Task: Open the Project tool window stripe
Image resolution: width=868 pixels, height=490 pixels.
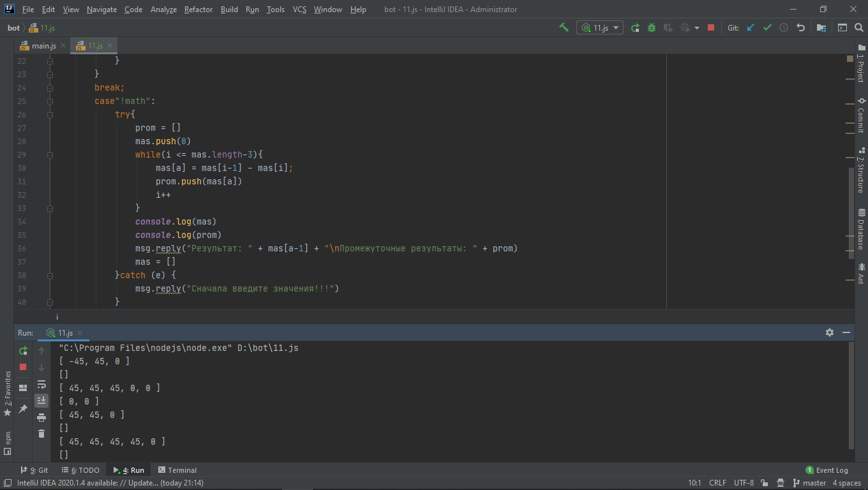Action: (861, 64)
